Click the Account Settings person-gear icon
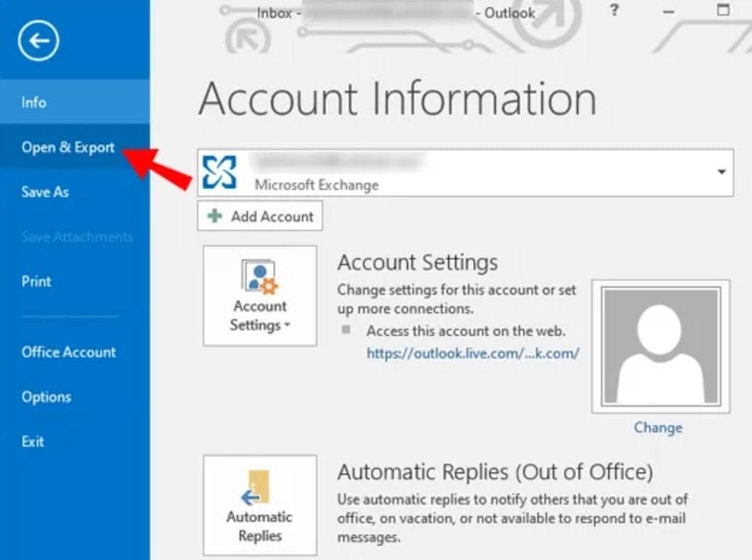The width and height of the screenshot is (752, 560). [259, 276]
